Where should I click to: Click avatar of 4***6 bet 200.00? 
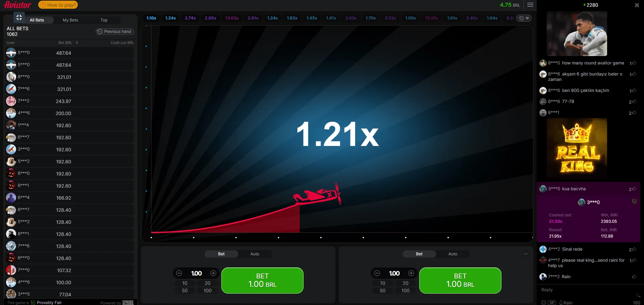(x=11, y=113)
